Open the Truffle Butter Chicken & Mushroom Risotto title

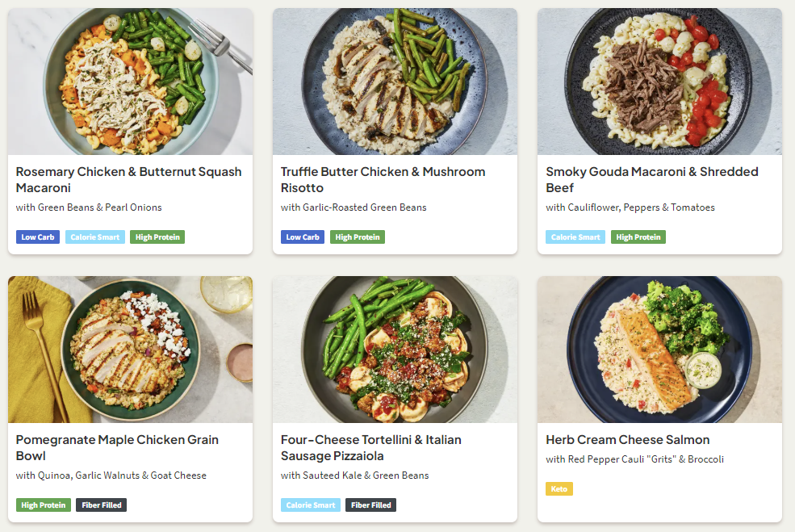click(383, 179)
